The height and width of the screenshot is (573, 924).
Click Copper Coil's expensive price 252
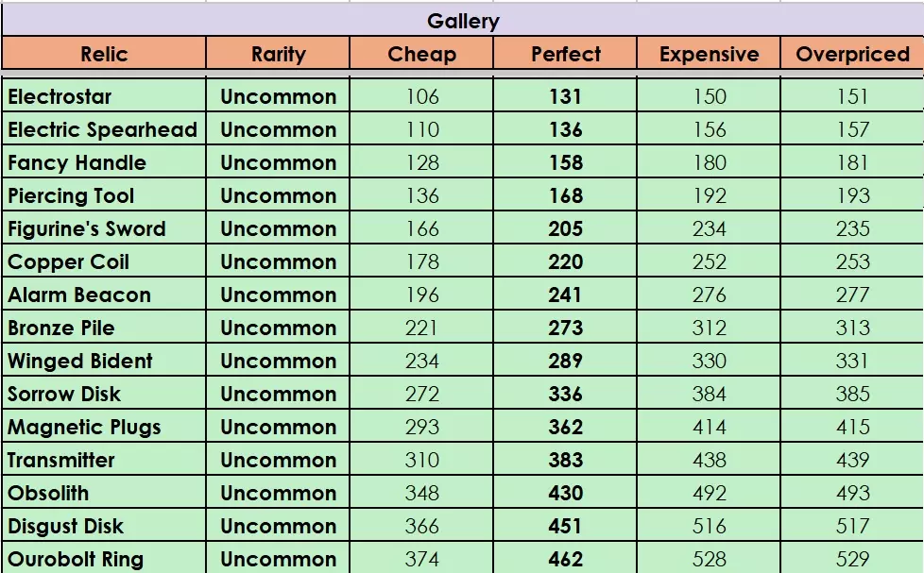pos(709,261)
